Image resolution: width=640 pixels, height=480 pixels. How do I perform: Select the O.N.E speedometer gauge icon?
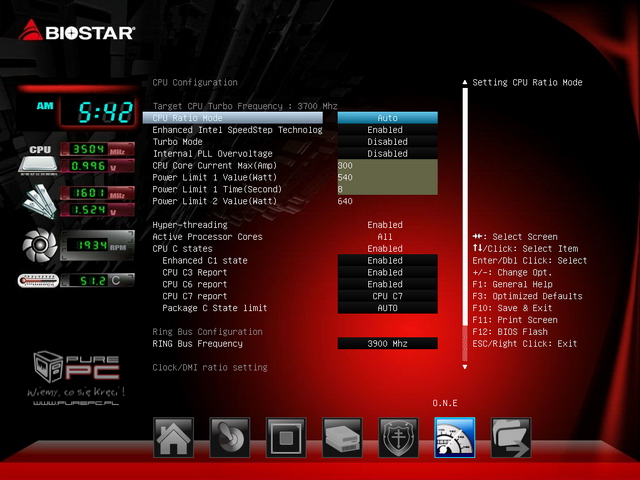tap(454, 438)
